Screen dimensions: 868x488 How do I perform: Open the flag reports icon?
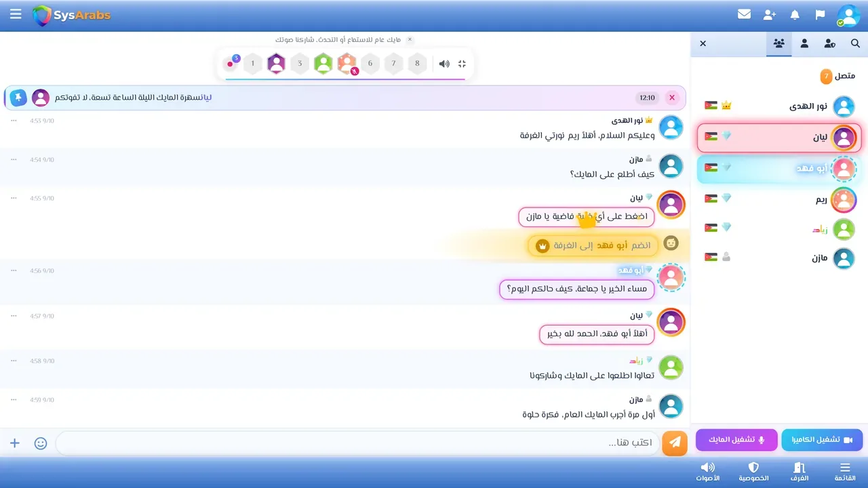point(820,14)
